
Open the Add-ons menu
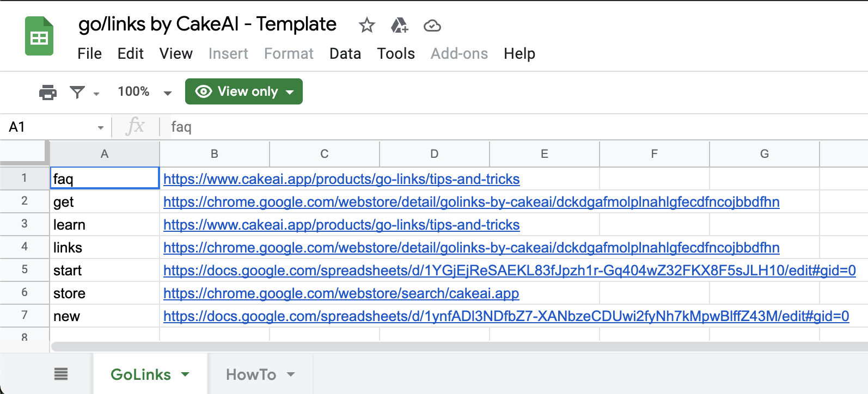point(459,53)
